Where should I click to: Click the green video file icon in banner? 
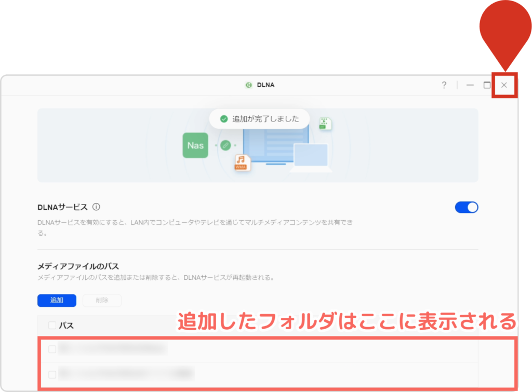click(x=325, y=124)
